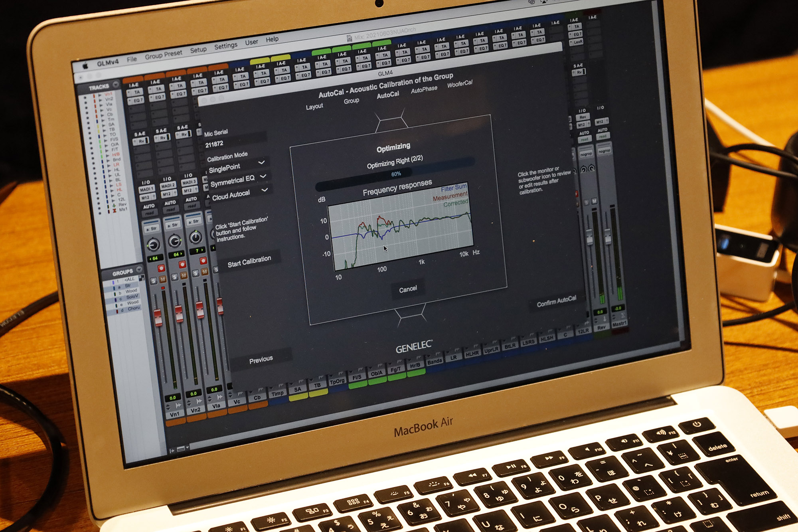Click the Previous button
Screen dimensions: 798x532
(261, 360)
